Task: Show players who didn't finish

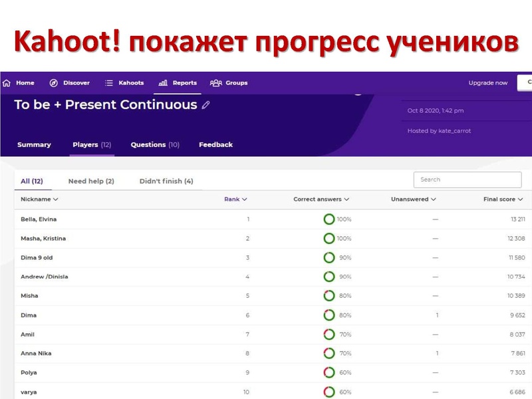Action: [167, 180]
